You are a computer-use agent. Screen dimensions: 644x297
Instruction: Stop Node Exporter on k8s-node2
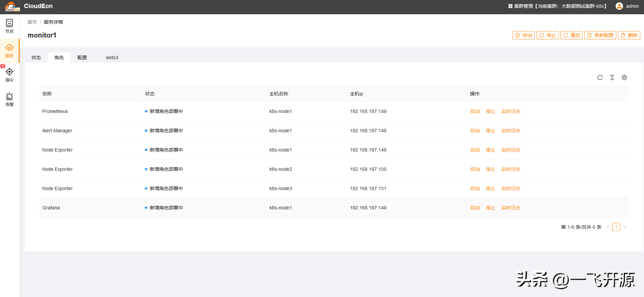coord(491,169)
